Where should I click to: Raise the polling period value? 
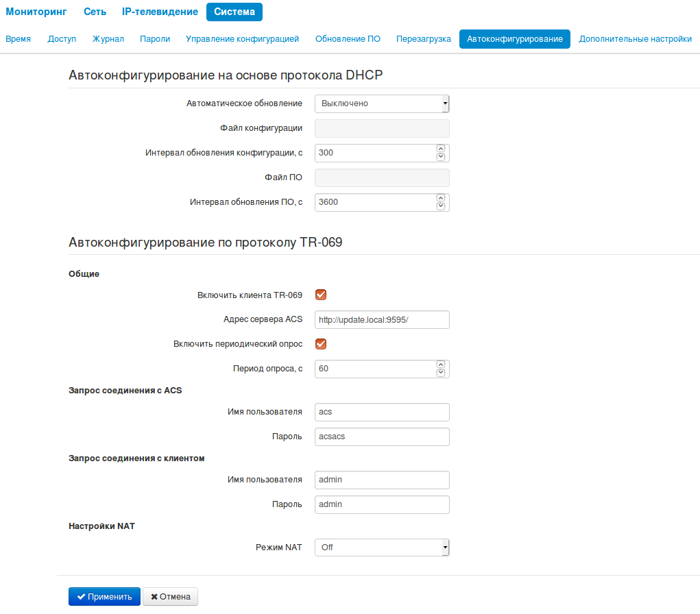(441, 365)
